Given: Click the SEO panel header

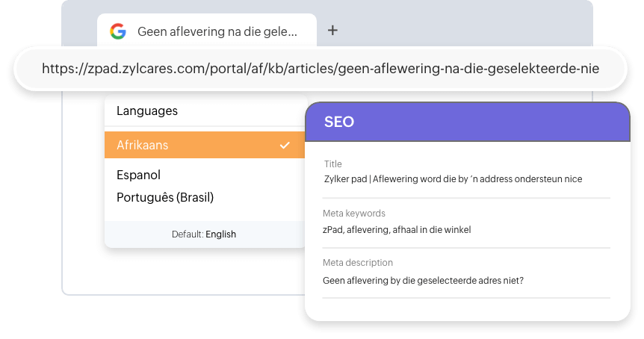Looking at the screenshot, I should point(468,122).
